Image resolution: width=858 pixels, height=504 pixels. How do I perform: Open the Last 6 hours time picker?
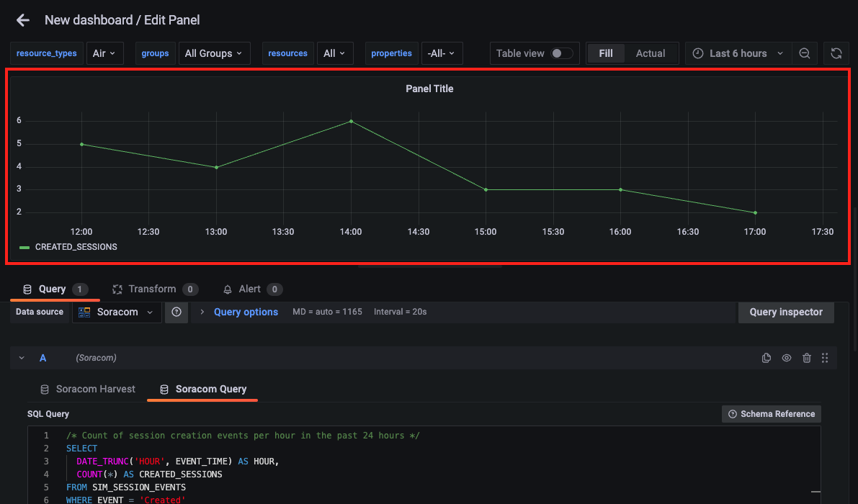(738, 53)
